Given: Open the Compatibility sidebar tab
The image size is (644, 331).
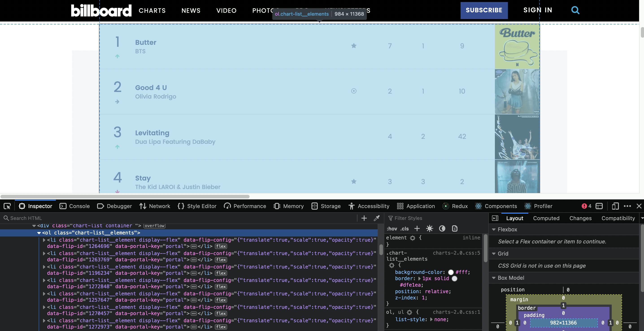Looking at the screenshot, I should point(618,218).
